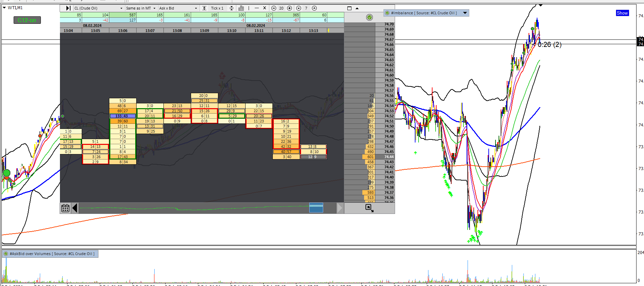Image resolution: width=644 pixels, height=286 pixels.
Task: Click the compress tick scale icon
Action: [232, 8]
